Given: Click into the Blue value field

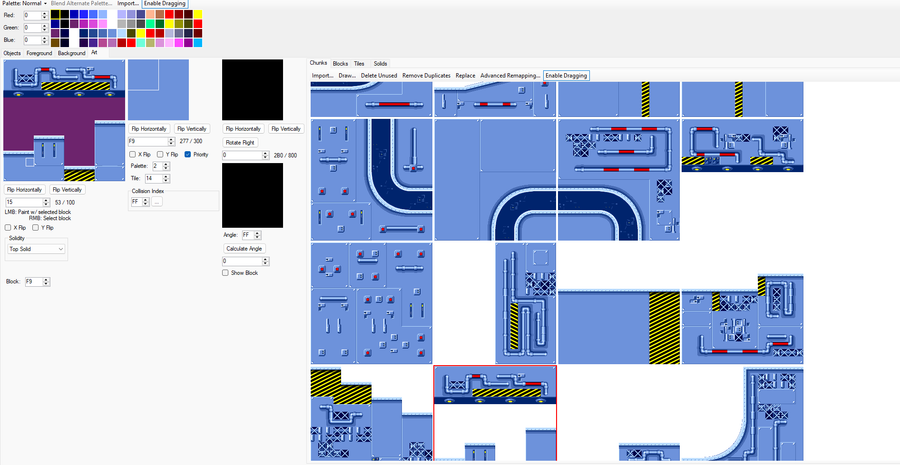Looking at the screenshot, I should (33, 40).
